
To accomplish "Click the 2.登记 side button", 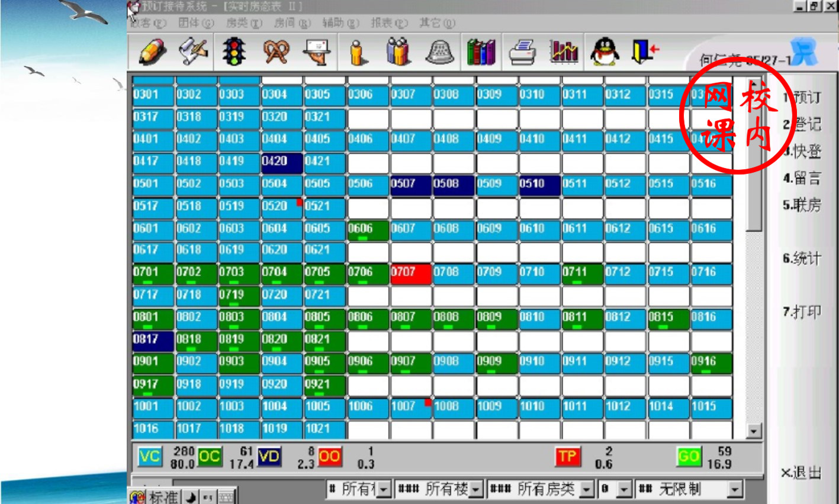I will pyautogui.click(x=802, y=124).
